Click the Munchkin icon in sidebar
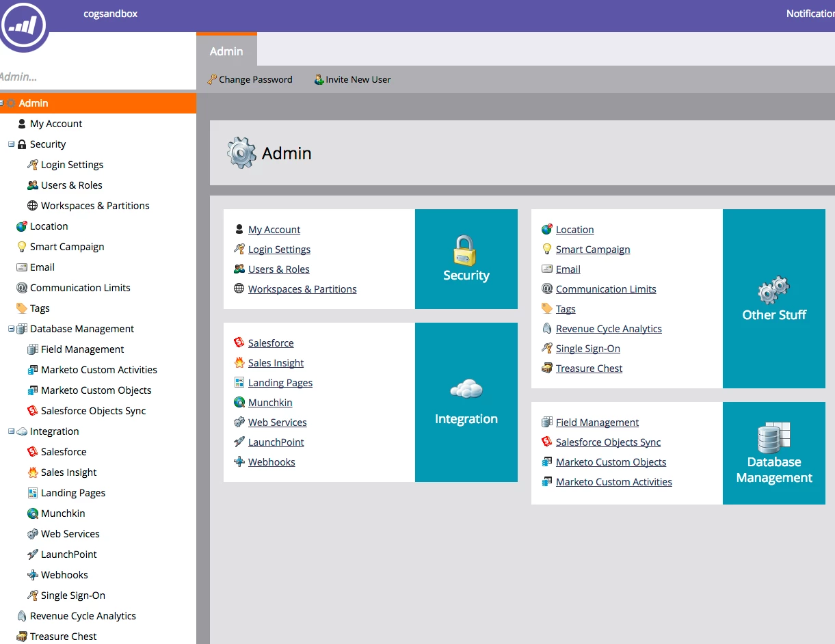Viewport: 835px width, 644px height. pyautogui.click(x=33, y=513)
